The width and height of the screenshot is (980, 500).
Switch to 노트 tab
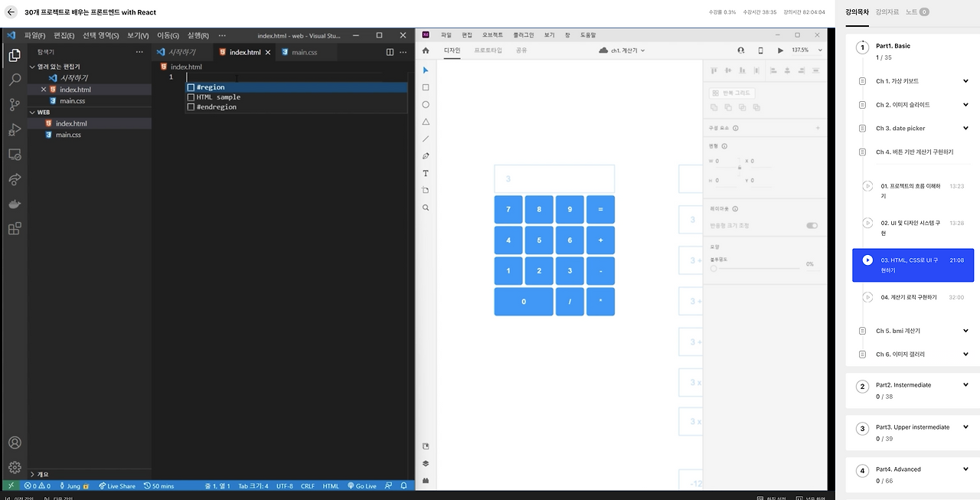click(x=916, y=12)
